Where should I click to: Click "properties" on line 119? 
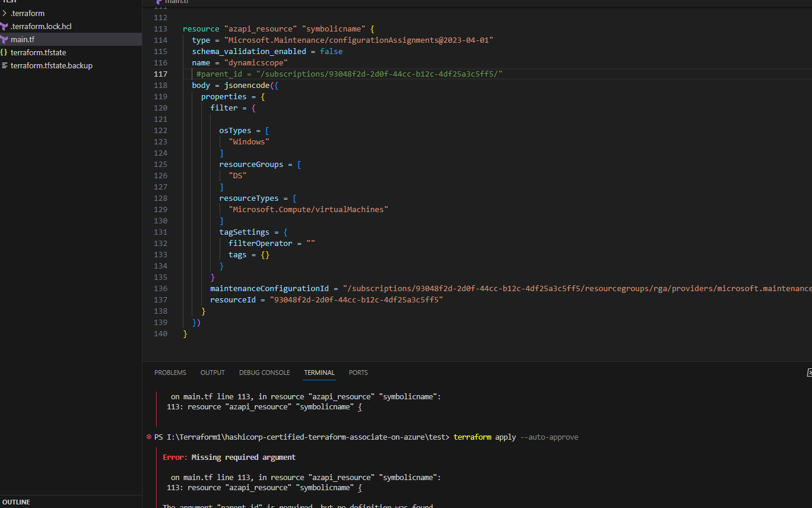224,96
